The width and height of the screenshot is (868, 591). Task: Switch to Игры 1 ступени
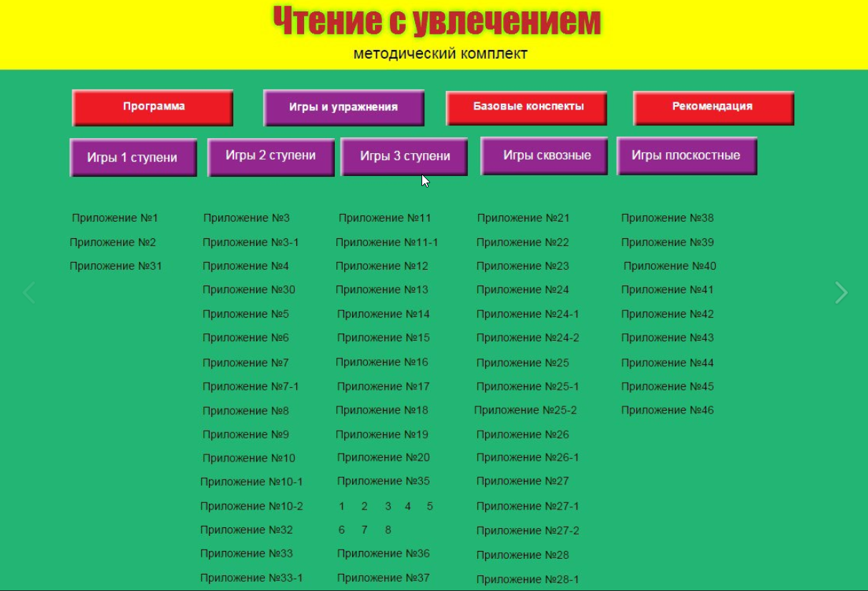click(132, 157)
